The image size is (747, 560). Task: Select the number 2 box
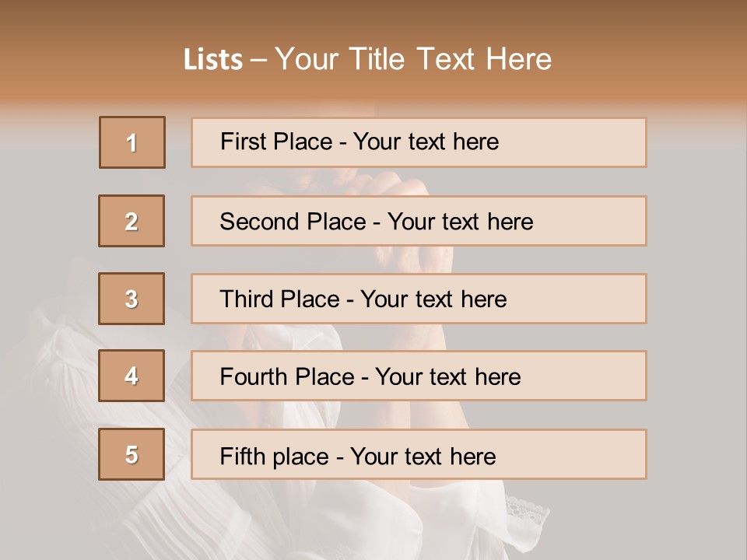coord(132,221)
